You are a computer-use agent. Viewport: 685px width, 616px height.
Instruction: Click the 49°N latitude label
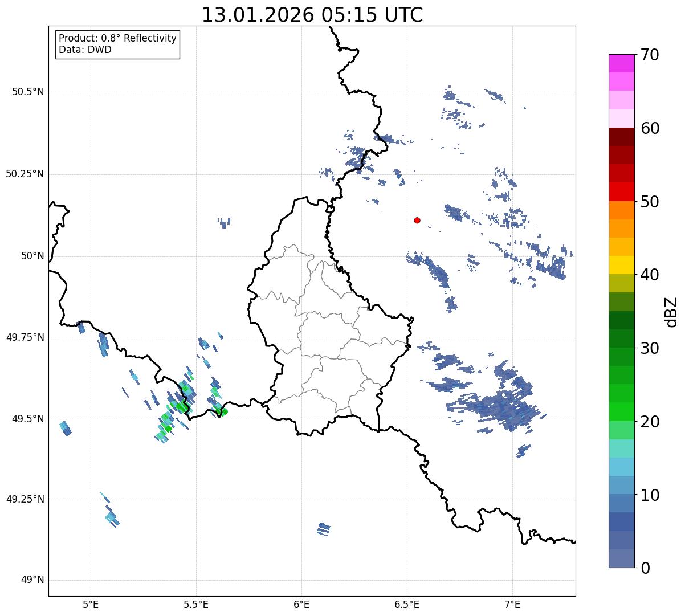[x=32, y=580]
